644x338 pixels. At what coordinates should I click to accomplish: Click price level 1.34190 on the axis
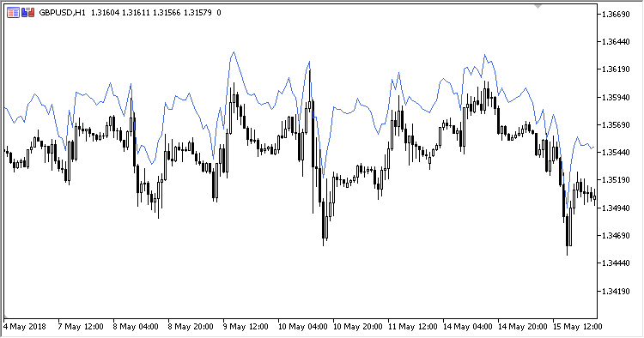[616, 291]
